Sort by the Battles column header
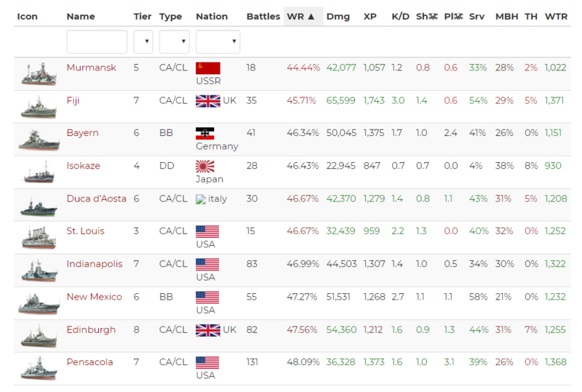The height and width of the screenshot is (392, 582). (x=263, y=16)
